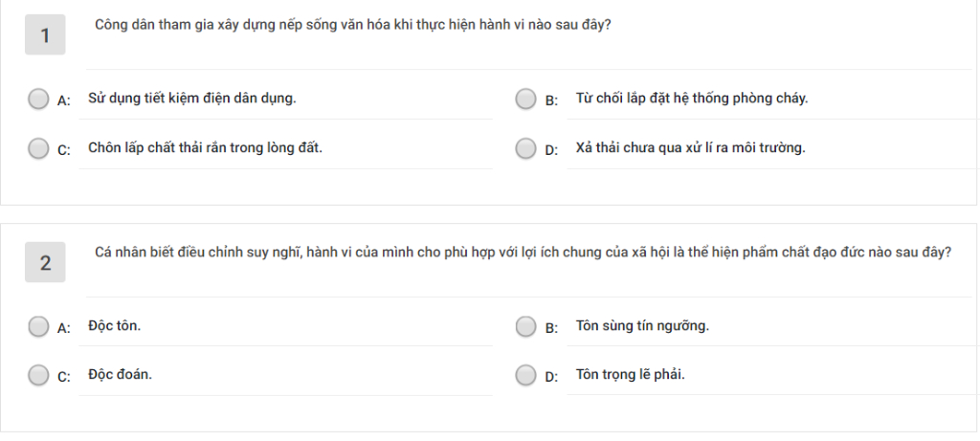
Task: Select radio button B for question 1
Action: pyautogui.click(x=525, y=99)
